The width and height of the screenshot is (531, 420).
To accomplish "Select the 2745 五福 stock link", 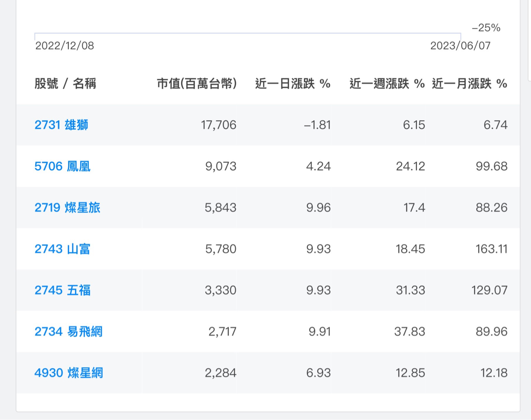I will [62, 290].
